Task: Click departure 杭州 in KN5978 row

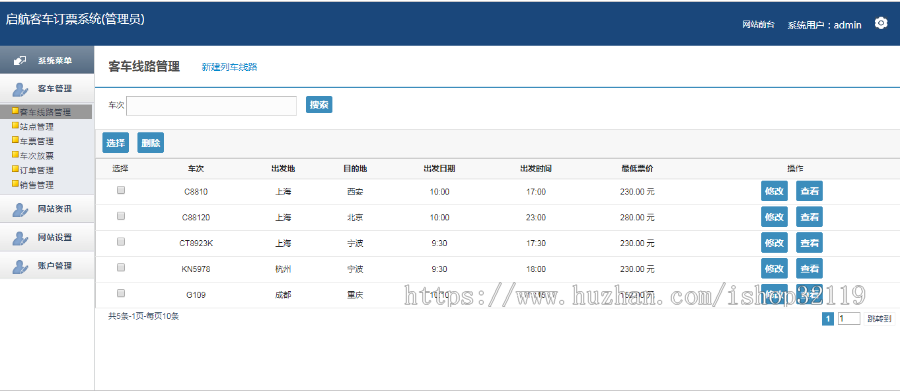Action: (x=283, y=269)
